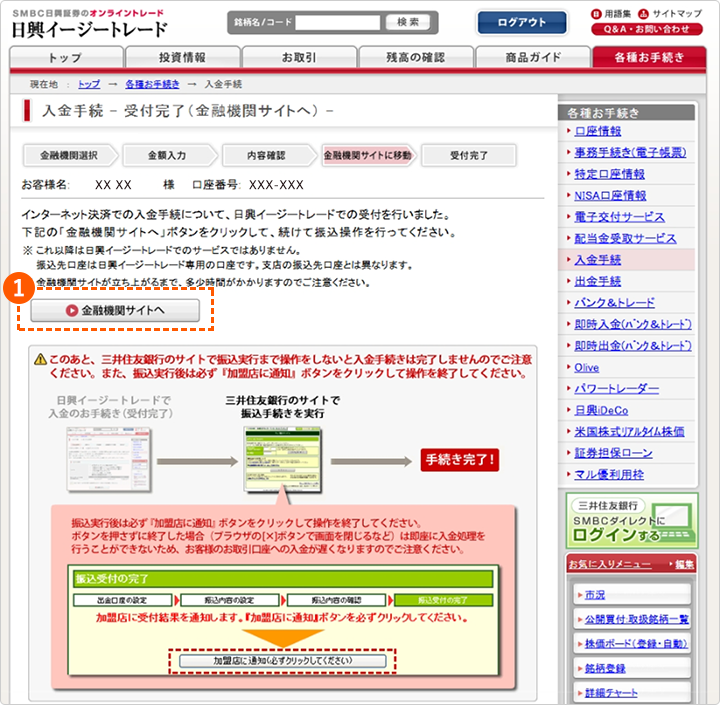This screenshot has width=720, height=705.
Task: Open マル優利用枠 sidebar link
Action: pyautogui.click(x=609, y=474)
